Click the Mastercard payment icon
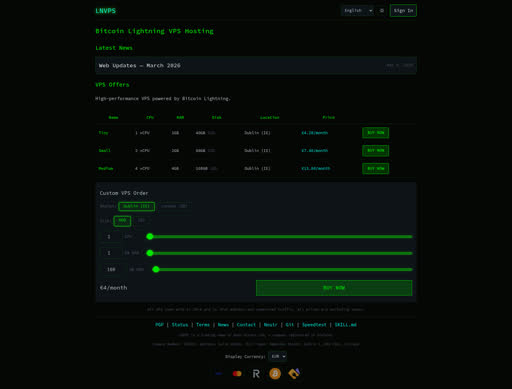Viewport: 512px width, 389px height. [x=237, y=374]
